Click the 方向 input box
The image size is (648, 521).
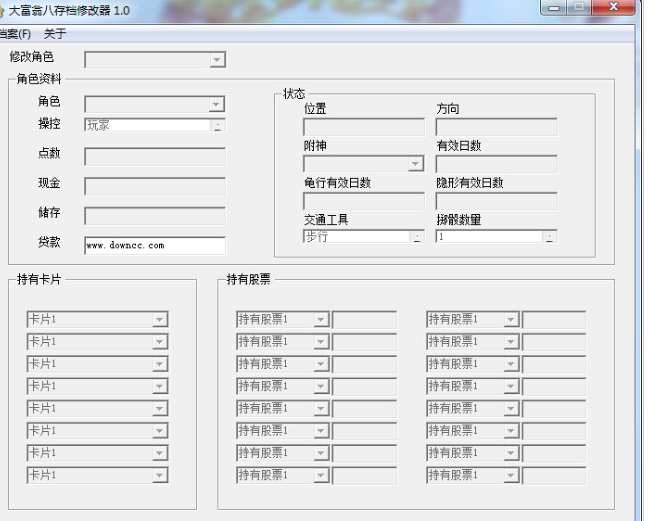(x=496, y=127)
